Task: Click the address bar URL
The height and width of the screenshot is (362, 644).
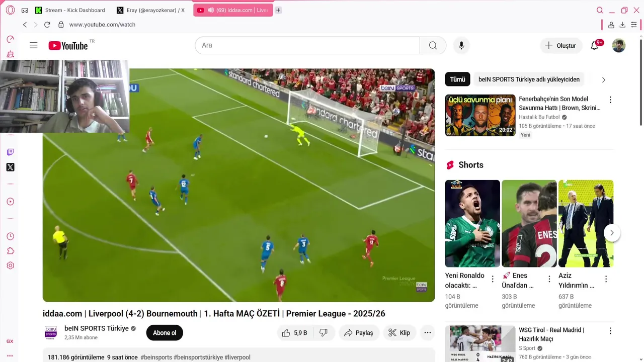Action: click(x=102, y=25)
